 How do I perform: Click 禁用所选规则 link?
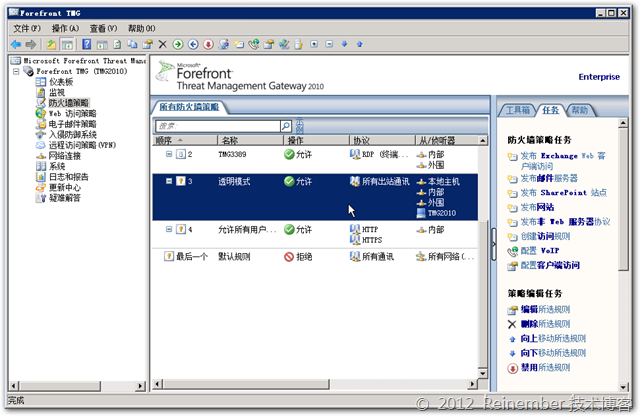point(545,368)
